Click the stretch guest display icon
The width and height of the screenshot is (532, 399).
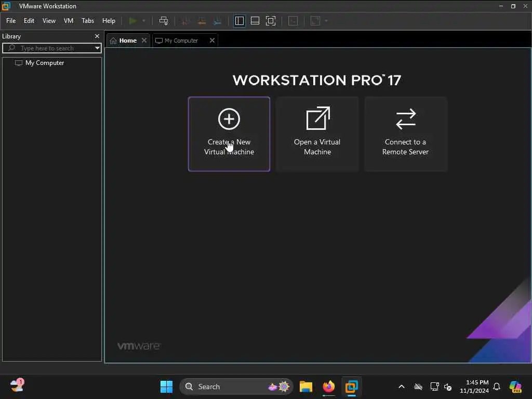[315, 21]
